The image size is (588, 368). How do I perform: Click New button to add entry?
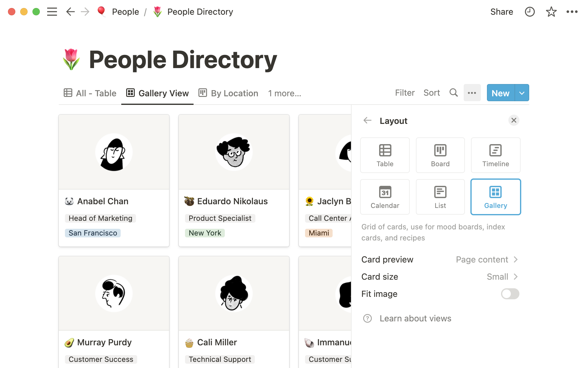pos(501,93)
